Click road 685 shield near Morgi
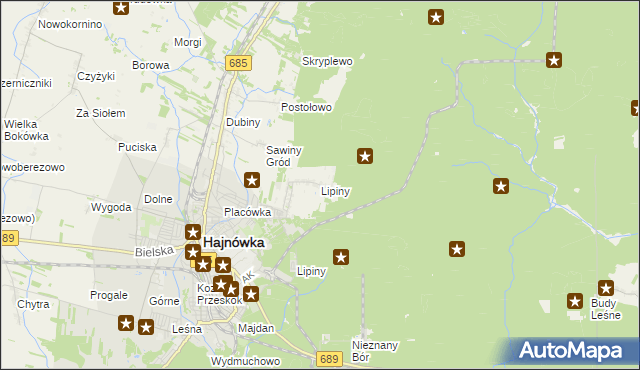The width and height of the screenshot is (640, 370). 238,63
